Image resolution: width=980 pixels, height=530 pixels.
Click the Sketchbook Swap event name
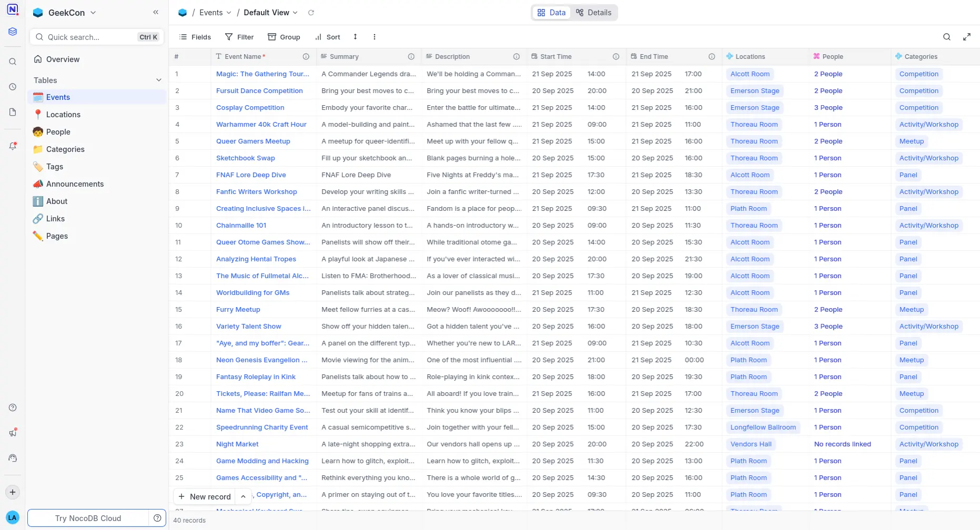[x=245, y=158]
